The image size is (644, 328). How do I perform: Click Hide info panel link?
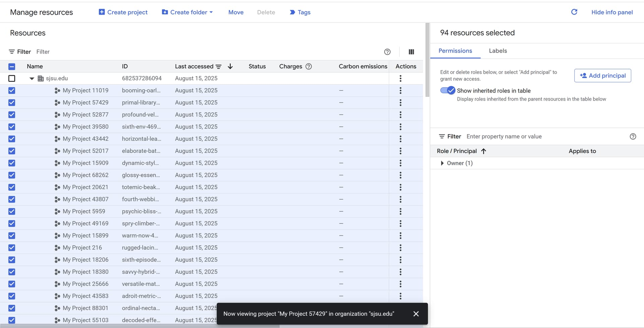pos(612,12)
